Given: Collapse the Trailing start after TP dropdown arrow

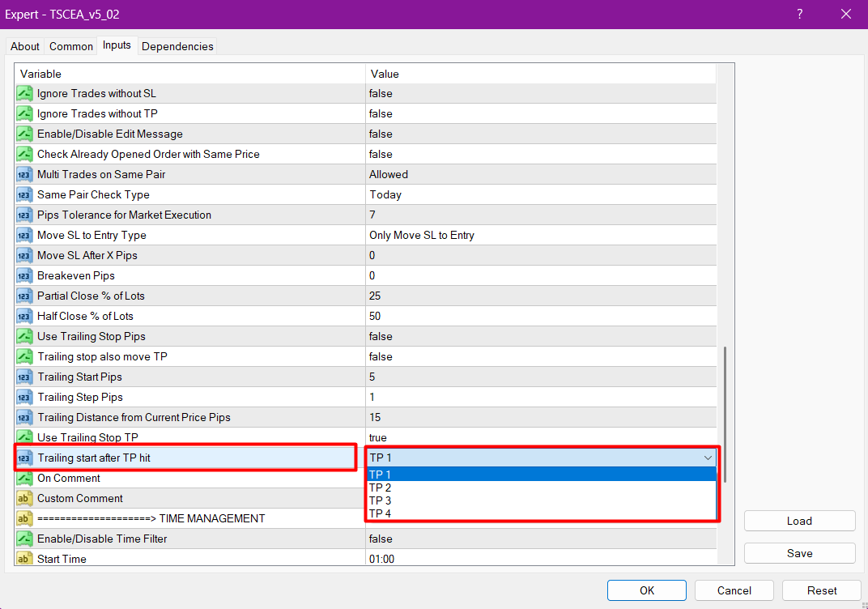Looking at the screenshot, I should tap(708, 458).
